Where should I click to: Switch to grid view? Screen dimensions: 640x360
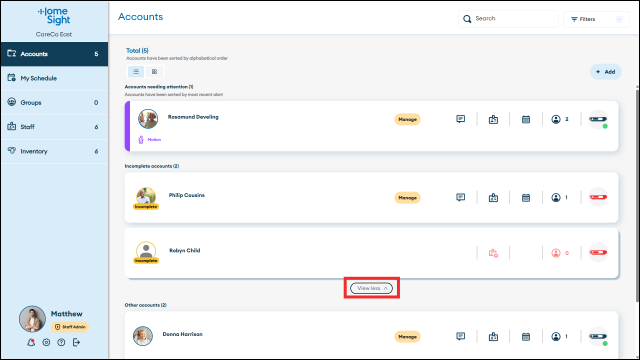click(154, 72)
